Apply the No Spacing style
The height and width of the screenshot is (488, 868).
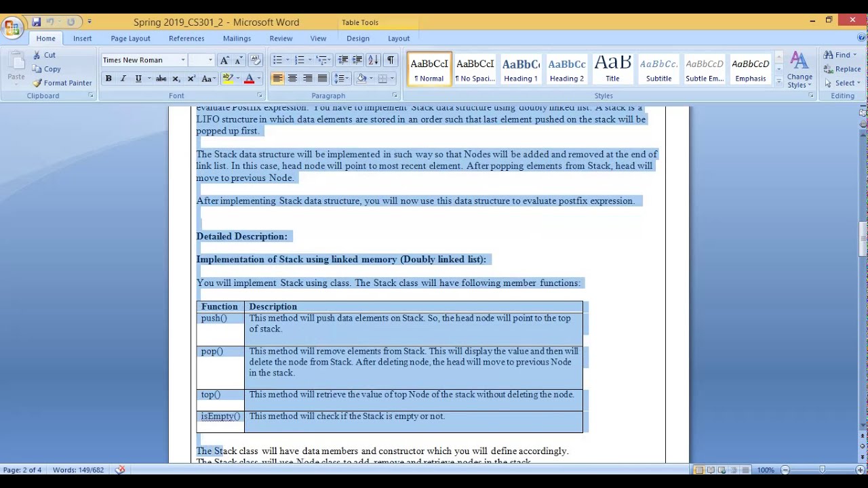[x=475, y=70]
